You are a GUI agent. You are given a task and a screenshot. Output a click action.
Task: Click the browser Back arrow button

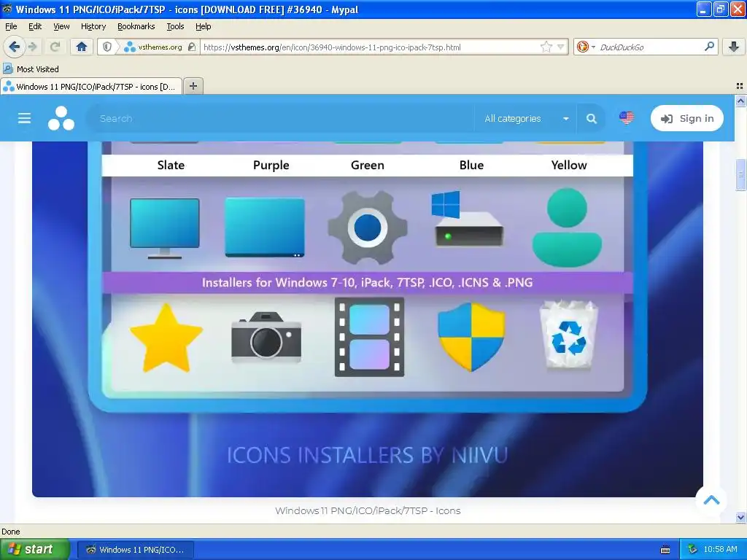[x=14, y=47]
